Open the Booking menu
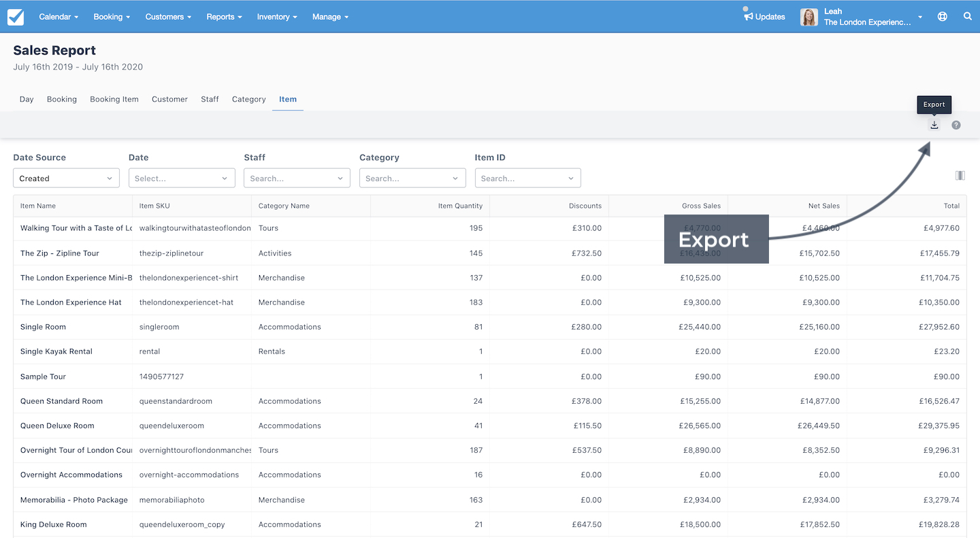 112,17
